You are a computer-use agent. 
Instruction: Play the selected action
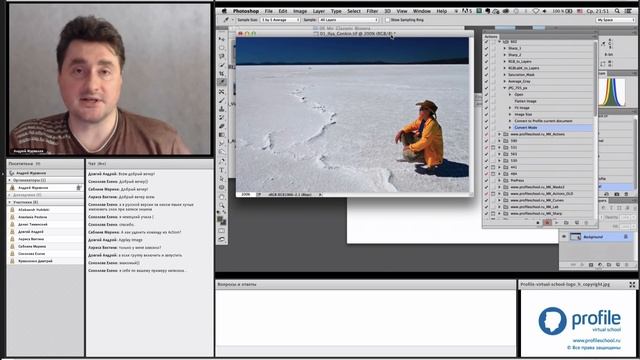point(557,223)
